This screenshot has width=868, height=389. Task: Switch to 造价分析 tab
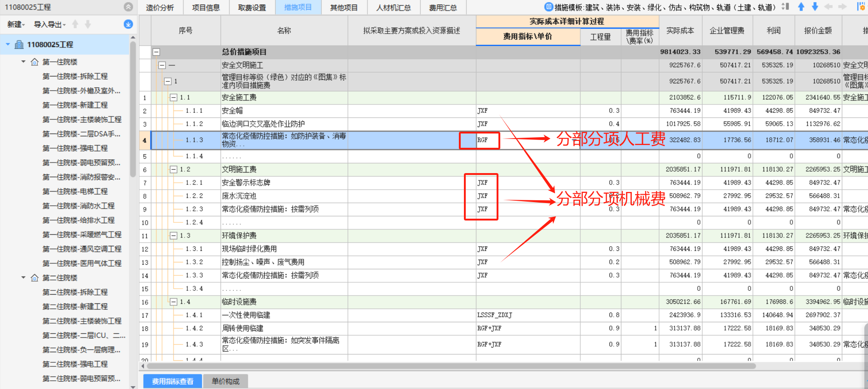(x=160, y=7)
